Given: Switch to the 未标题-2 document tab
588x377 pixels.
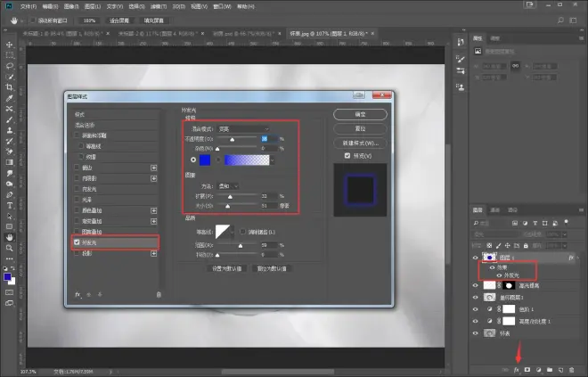Looking at the screenshot, I should [158, 33].
